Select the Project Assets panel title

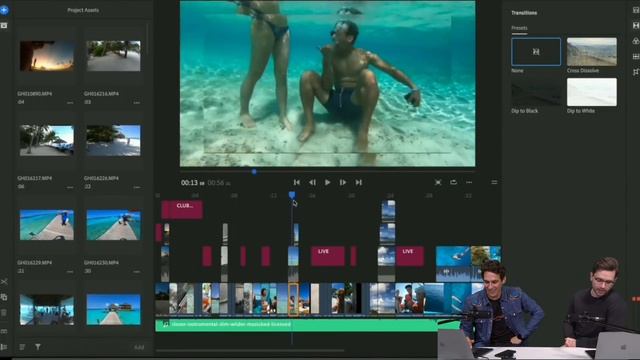coord(83,10)
